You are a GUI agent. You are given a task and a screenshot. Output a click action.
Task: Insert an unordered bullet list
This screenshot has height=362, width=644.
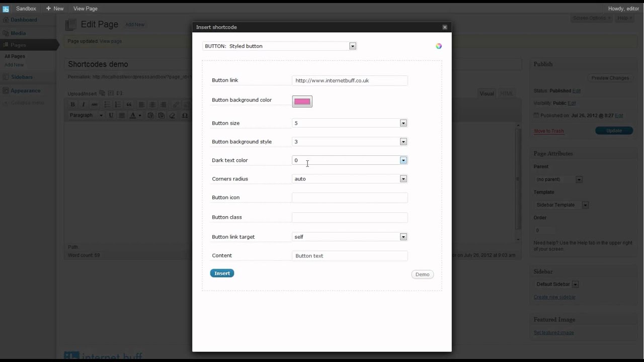coord(107,105)
